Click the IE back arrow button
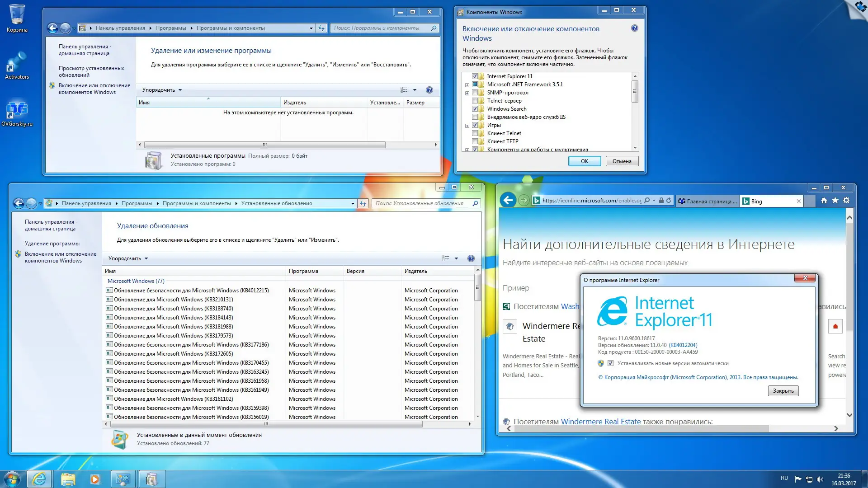 point(508,200)
